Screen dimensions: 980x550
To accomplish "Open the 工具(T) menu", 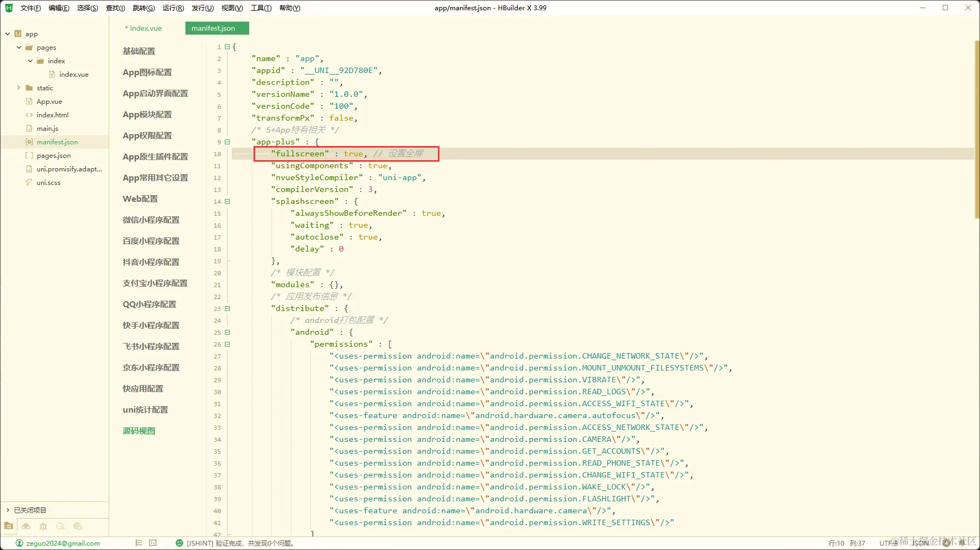I will coord(261,8).
